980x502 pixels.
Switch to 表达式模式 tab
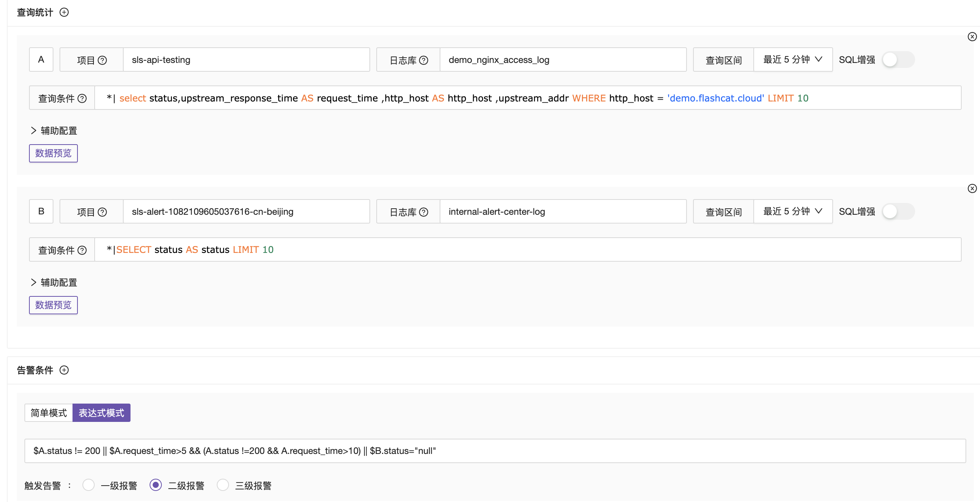[x=102, y=413]
